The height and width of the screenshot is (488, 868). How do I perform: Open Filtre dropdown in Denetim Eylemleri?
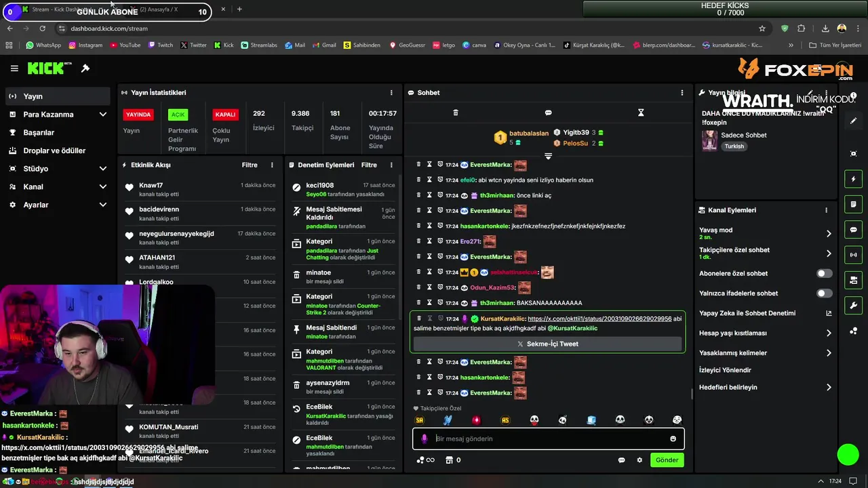click(369, 165)
